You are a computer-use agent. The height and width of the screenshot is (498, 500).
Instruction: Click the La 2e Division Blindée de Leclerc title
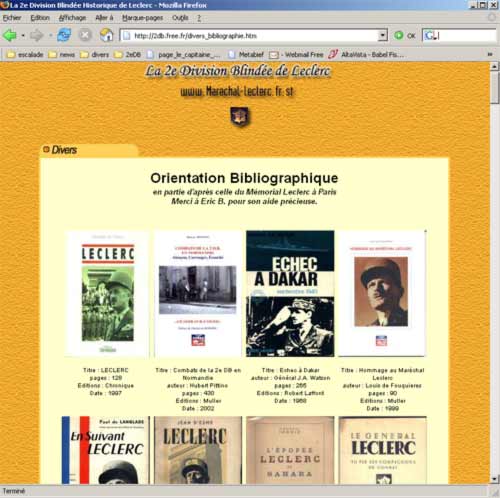(238, 71)
